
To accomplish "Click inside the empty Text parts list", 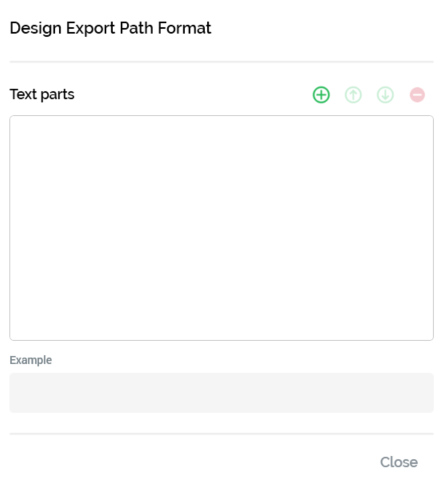I will [221, 228].
